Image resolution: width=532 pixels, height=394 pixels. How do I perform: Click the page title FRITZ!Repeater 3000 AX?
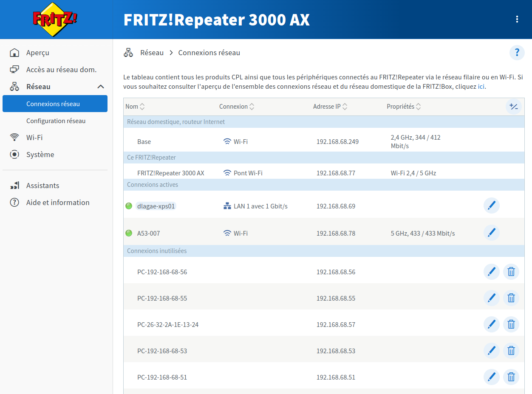[216, 20]
